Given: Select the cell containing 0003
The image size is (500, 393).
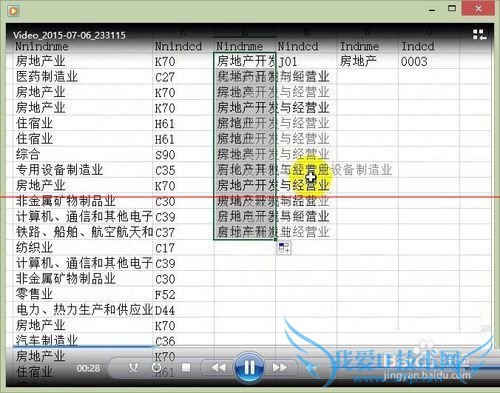Looking at the screenshot, I should pyautogui.click(x=429, y=61).
